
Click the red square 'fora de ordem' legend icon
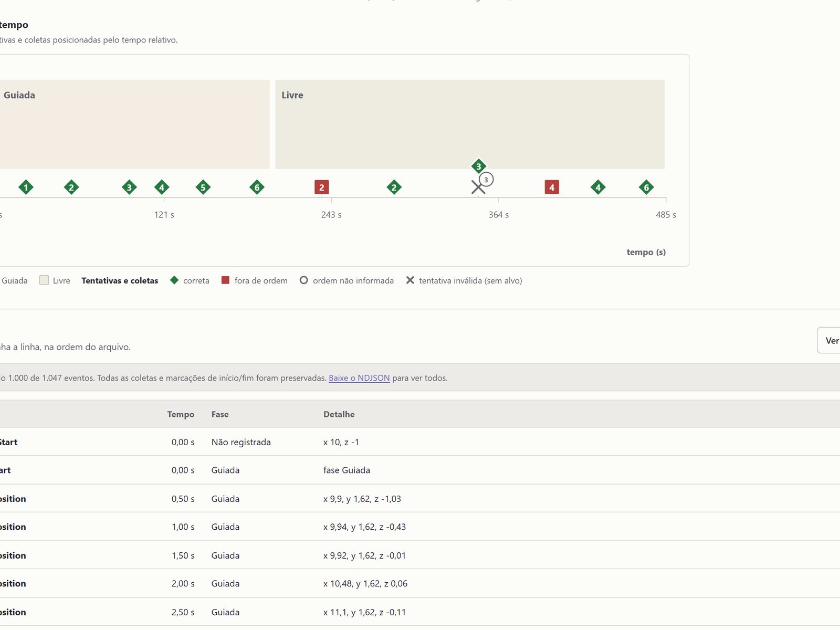(225, 280)
